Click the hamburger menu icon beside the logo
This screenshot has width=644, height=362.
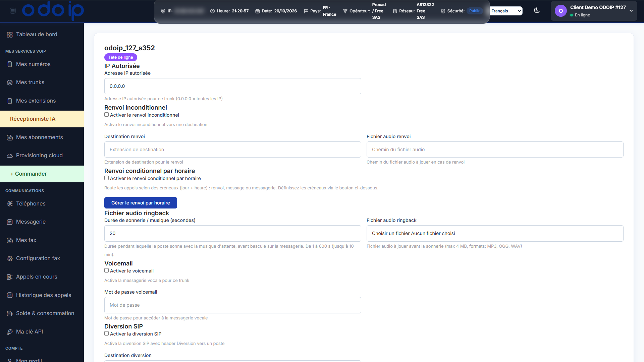(13, 11)
